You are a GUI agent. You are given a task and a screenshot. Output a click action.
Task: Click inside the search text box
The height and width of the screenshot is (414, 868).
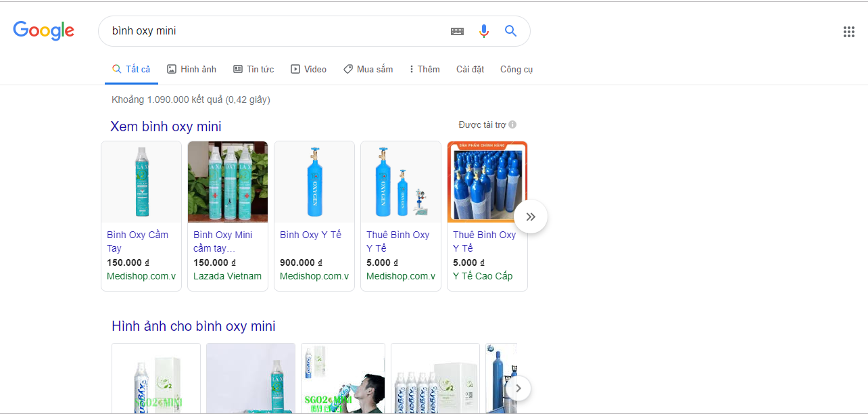pyautogui.click(x=270, y=31)
